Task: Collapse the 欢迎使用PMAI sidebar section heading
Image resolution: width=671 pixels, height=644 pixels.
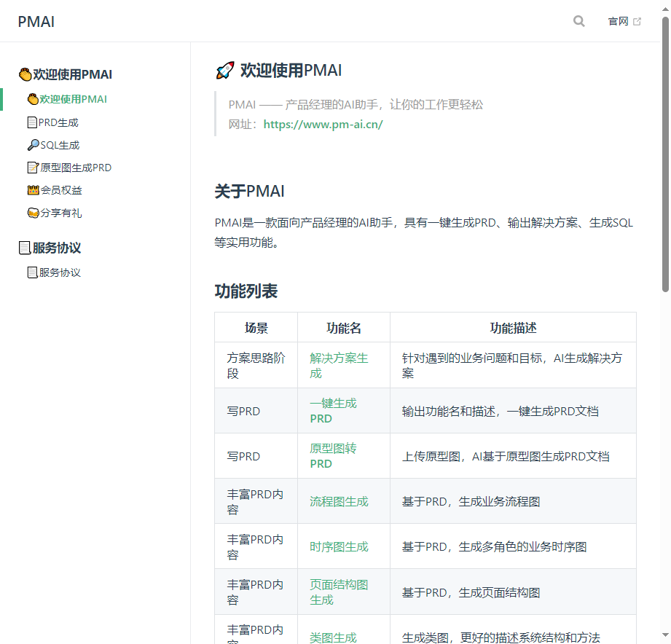Action: click(66, 74)
